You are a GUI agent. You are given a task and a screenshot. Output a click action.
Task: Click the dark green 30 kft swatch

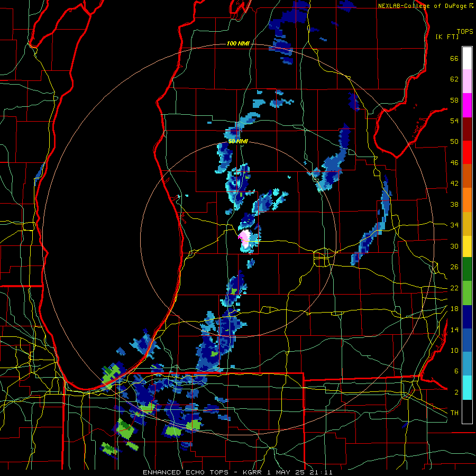click(x=467, y=269)
